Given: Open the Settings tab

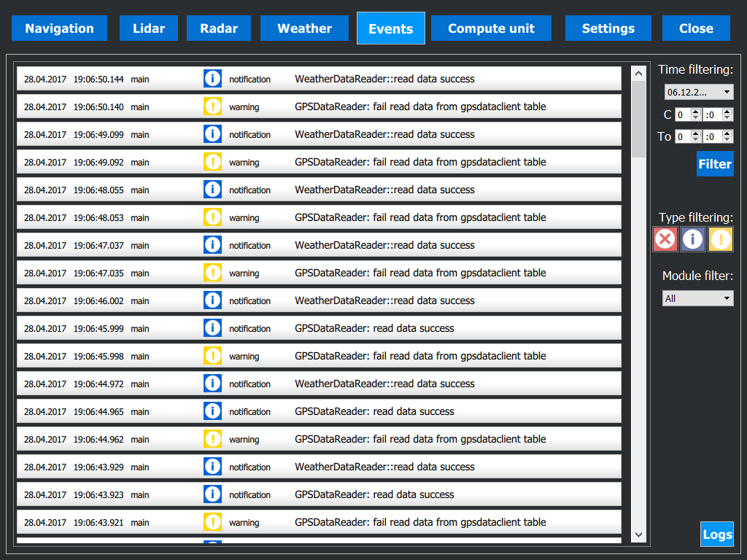Looking at the screenshot, I should tap(608, 28).
